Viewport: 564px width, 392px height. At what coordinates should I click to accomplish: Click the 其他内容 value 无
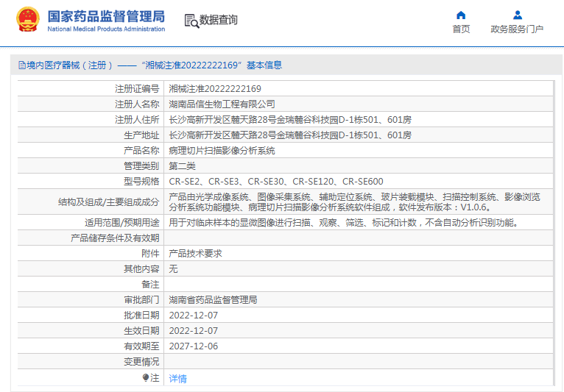pos(173,268)
